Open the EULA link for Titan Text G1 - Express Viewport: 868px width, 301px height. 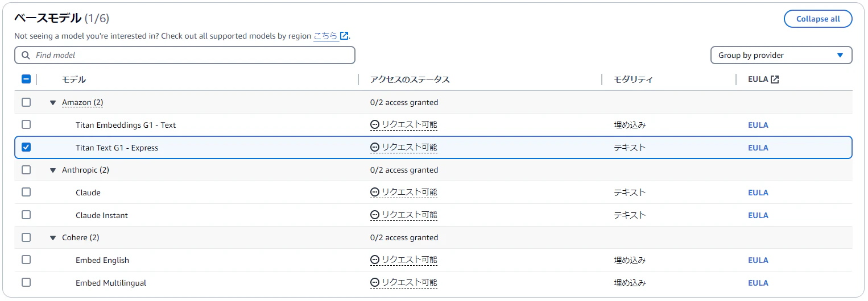click(x=758, y=148)
